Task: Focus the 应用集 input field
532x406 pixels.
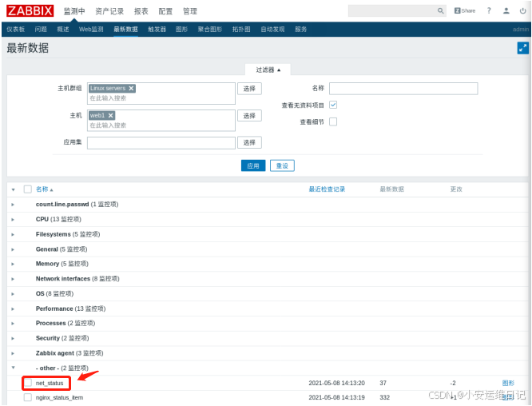Action: click(x=161, y=142)
